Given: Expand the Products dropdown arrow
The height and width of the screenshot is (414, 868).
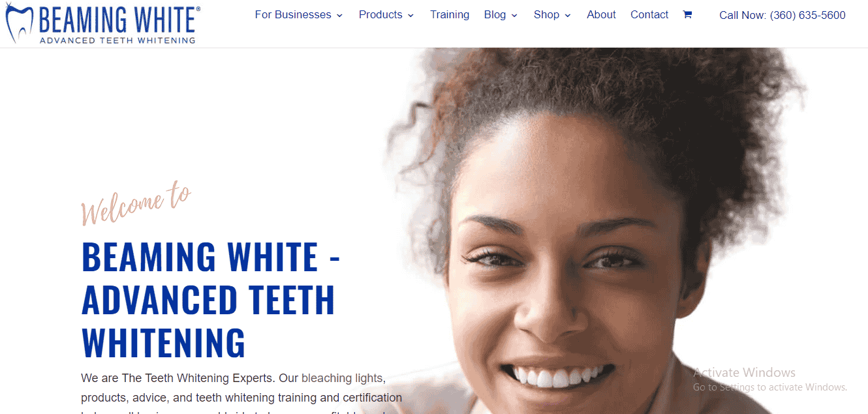Looking at the screenshot, I should tap(411, 15).
